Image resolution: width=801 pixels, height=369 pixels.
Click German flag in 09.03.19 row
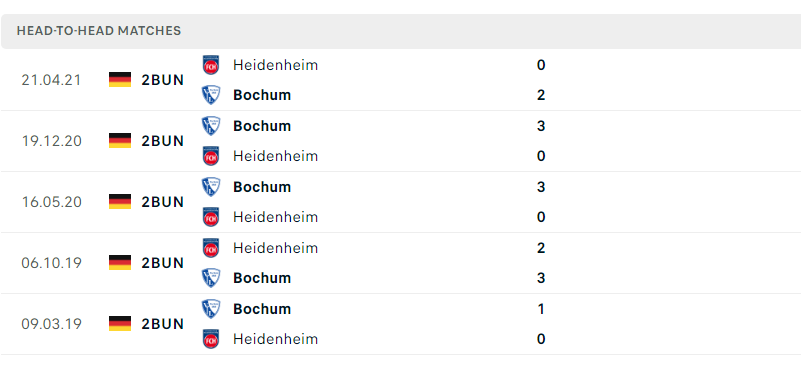tap(120, 324)
